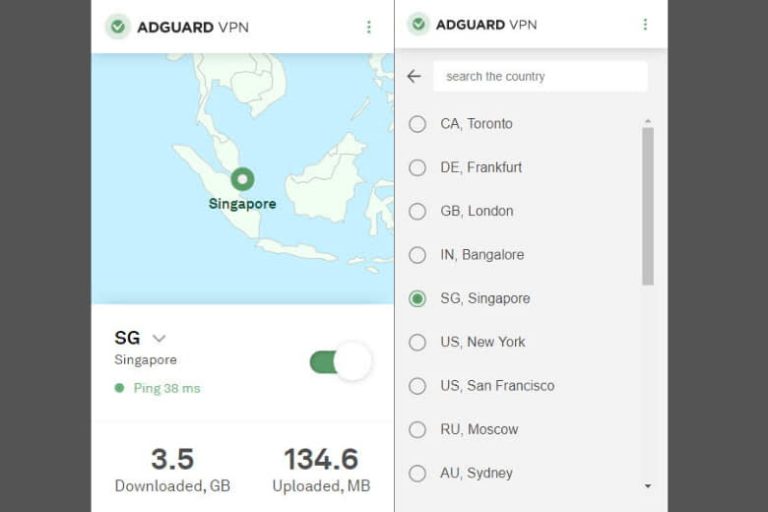This screenshot has width=768, height=512.
Task: Pick IN, Bangalore from the list
Action: (481, 255)
